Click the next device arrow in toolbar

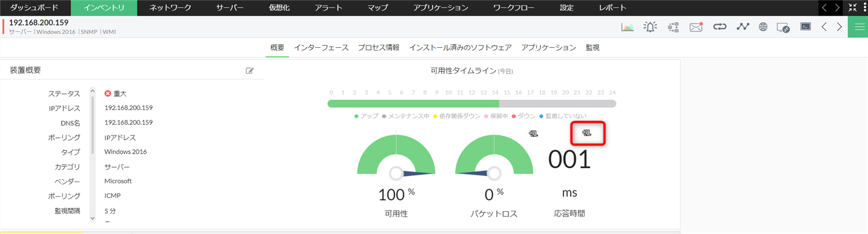tap(839, 27)
